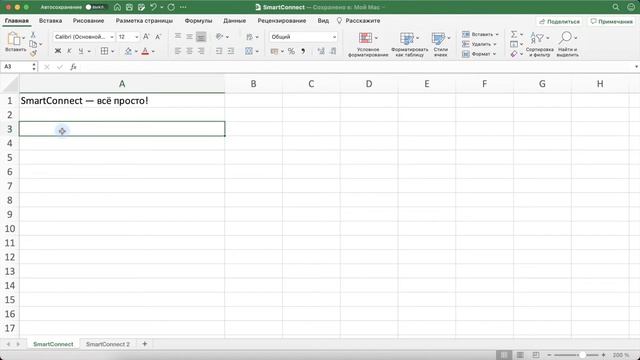Click the zoom slider handle
Viewport: 640px width, 360px height.
tap(582, 355)
